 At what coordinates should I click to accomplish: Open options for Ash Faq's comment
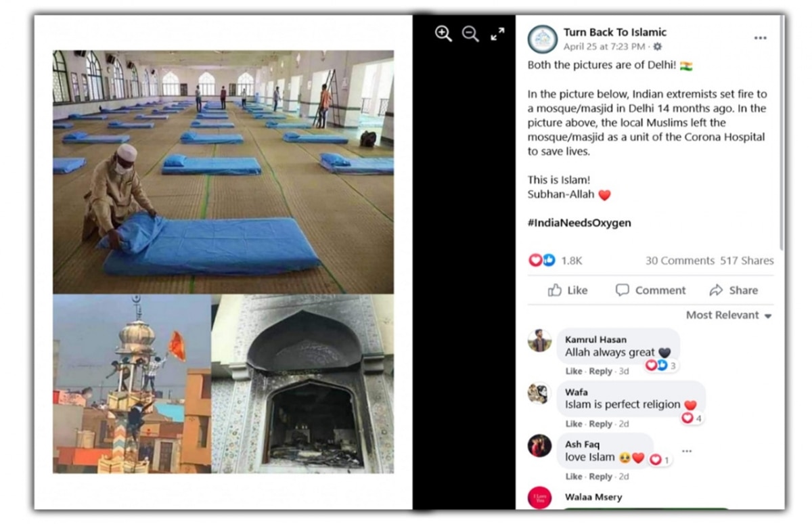pyautogui.click(x=687, y=451)
